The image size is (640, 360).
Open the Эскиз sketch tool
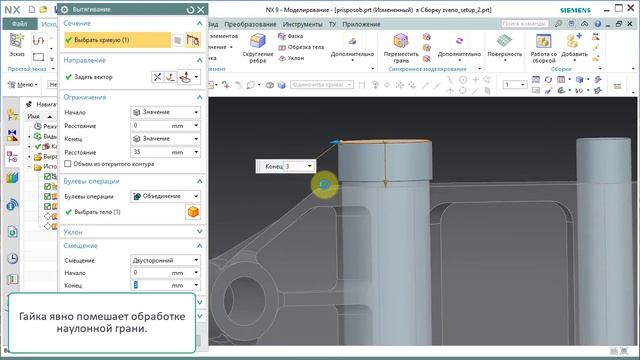coord(17,45)
